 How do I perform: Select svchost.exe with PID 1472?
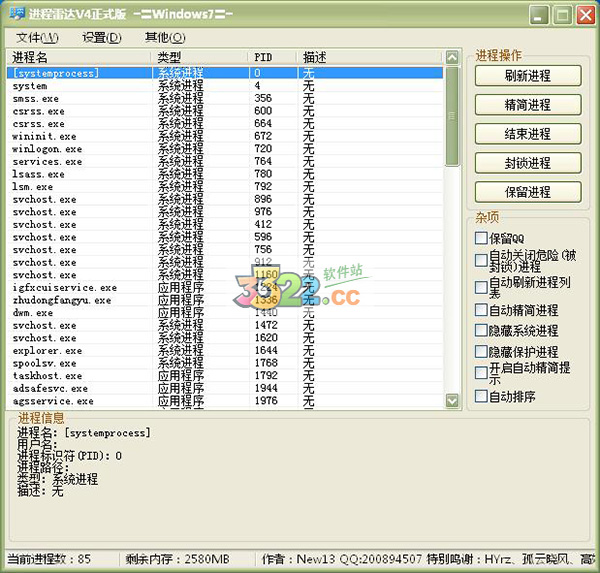[x=225, y=325]
